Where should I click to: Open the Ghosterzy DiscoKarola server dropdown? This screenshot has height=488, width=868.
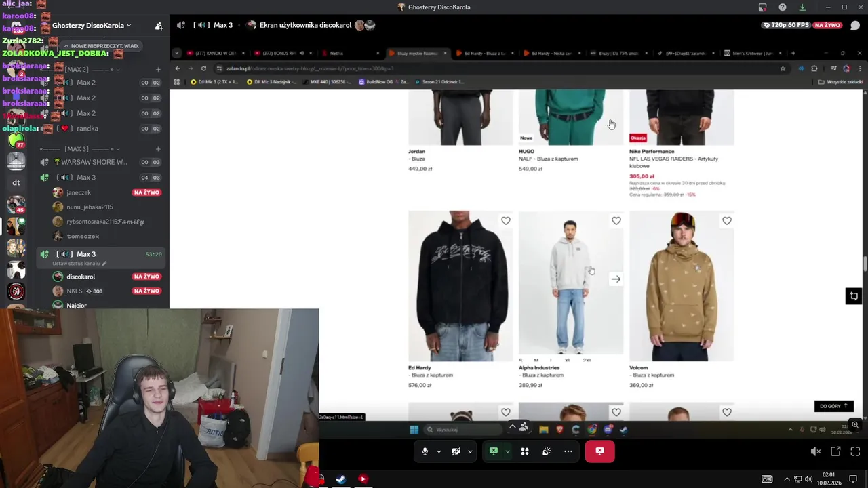click(91, 25)
